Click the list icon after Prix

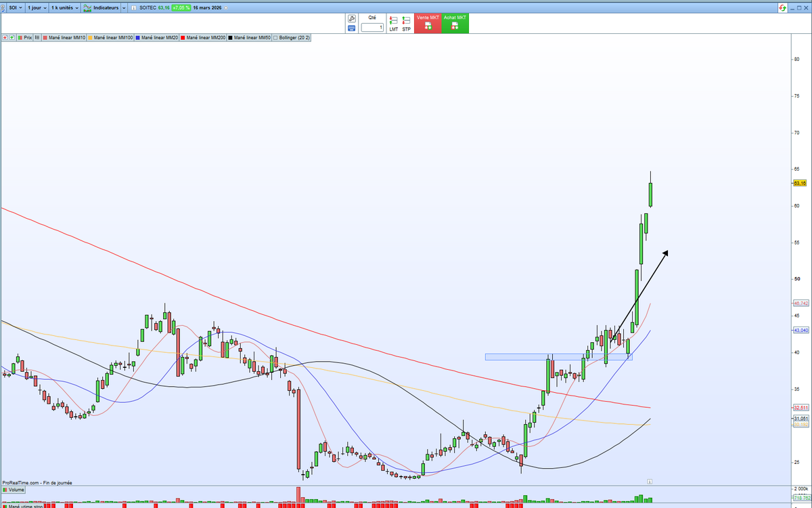tap(37, 38)
